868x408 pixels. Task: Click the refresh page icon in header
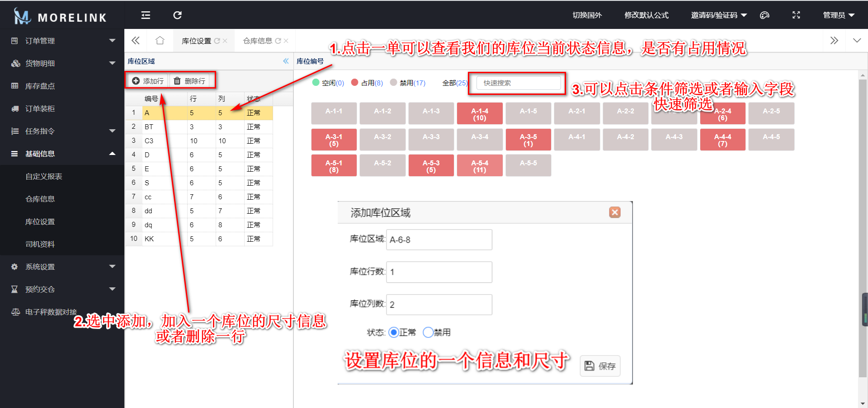[178, 15]
